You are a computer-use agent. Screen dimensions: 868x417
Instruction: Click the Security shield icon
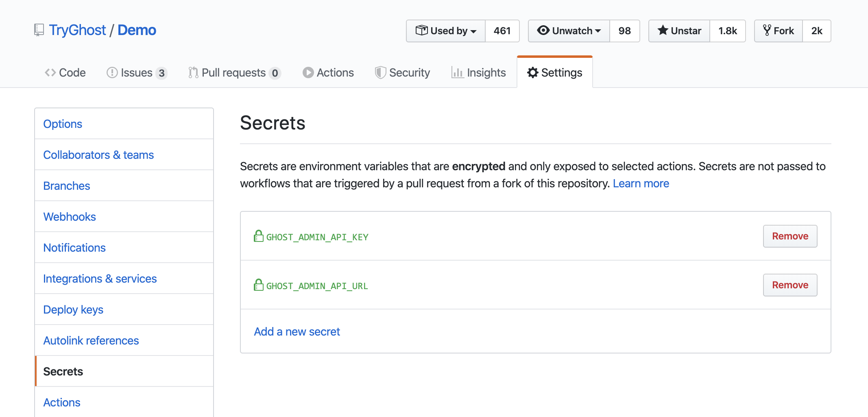coord(380,72)
